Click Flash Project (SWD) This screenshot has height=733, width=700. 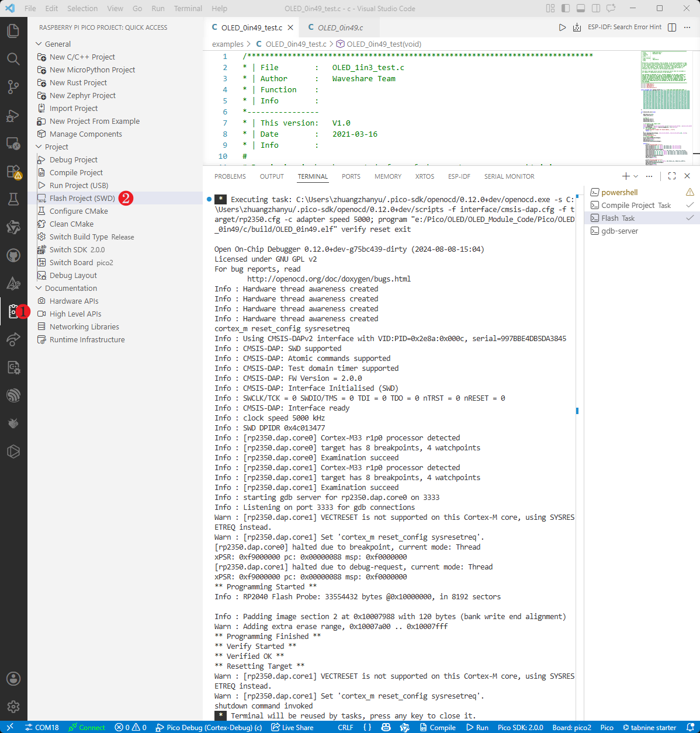point(82,198)
